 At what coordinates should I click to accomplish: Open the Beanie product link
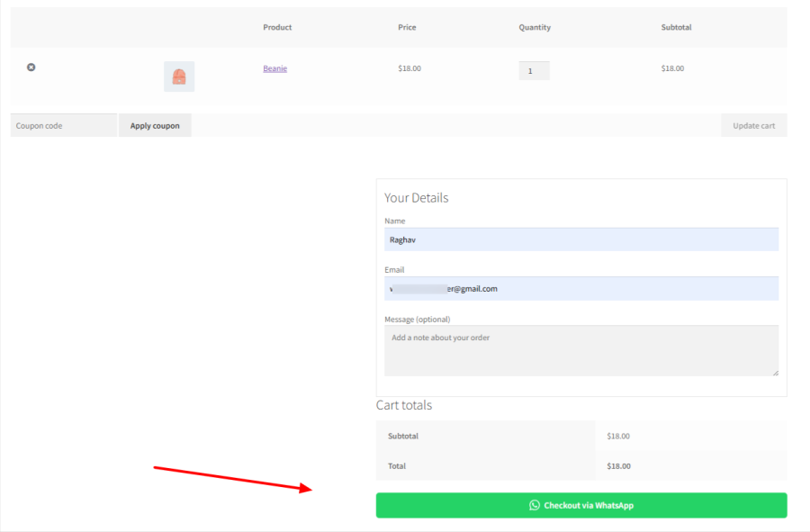click(x=274, y=68)
